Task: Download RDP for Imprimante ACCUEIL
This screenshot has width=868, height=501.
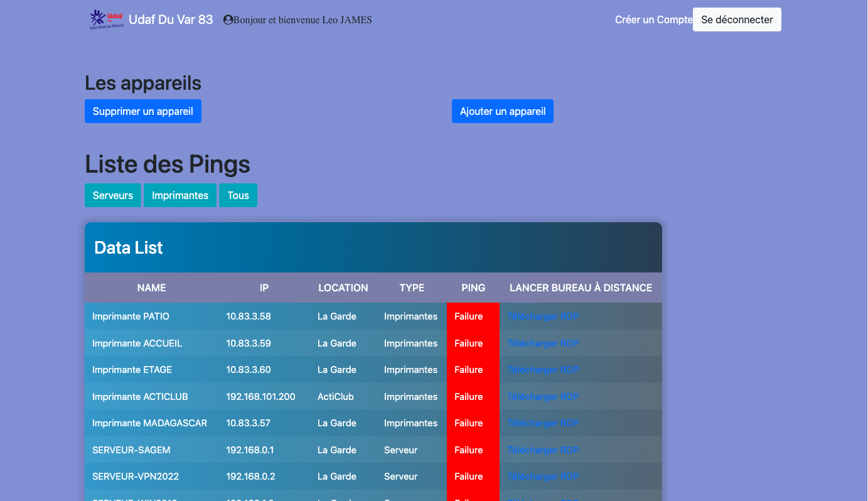Action: pos(543,343)
